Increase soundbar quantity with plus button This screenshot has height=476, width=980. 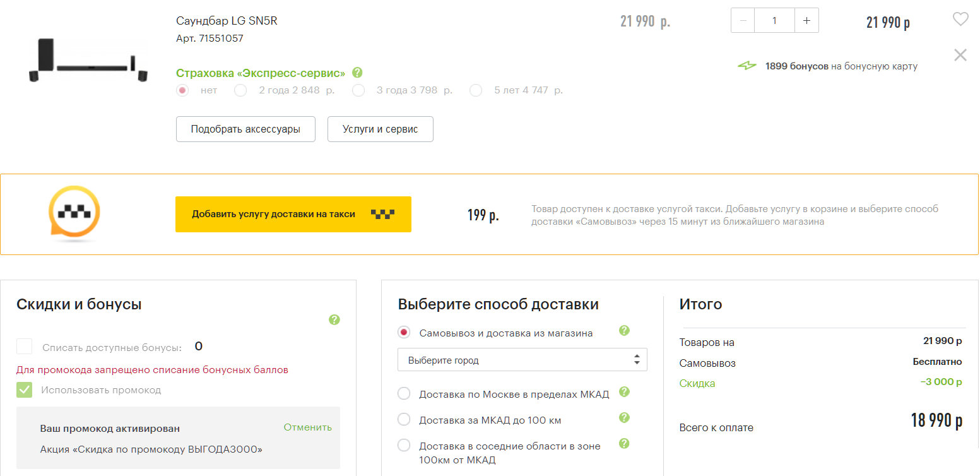pyautogui.click(x=806, y=20)
